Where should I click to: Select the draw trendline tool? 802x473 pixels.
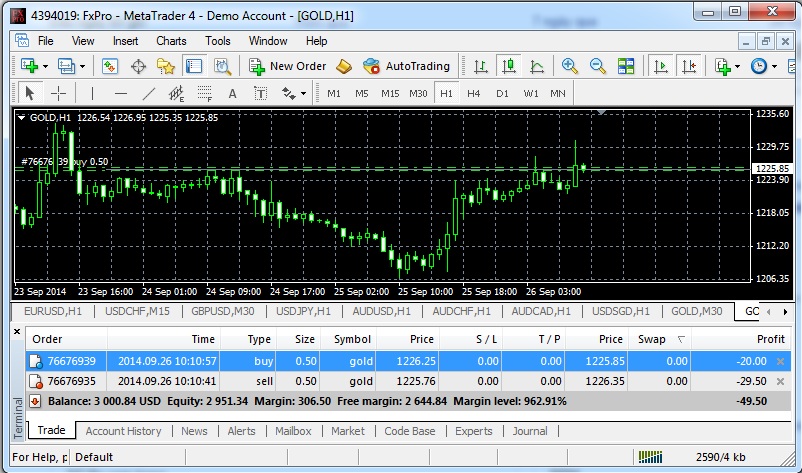pyautogui.click(x=149, y=93)
